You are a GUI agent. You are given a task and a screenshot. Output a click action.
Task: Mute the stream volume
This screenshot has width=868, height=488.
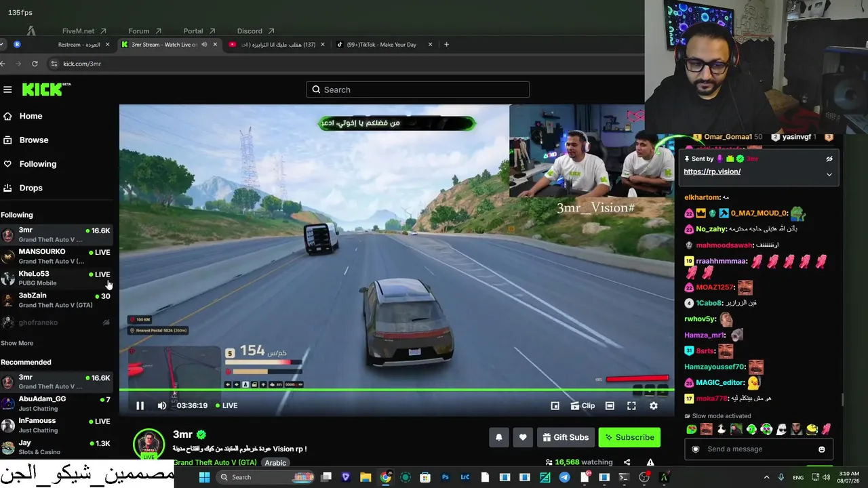click(161, 405)
